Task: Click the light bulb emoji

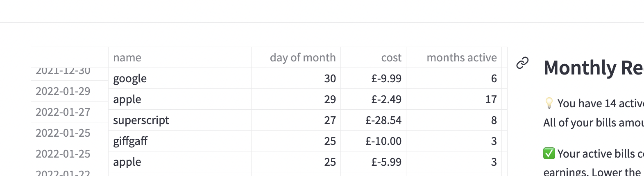Action: pyautogui.click(x=549, y=103)
